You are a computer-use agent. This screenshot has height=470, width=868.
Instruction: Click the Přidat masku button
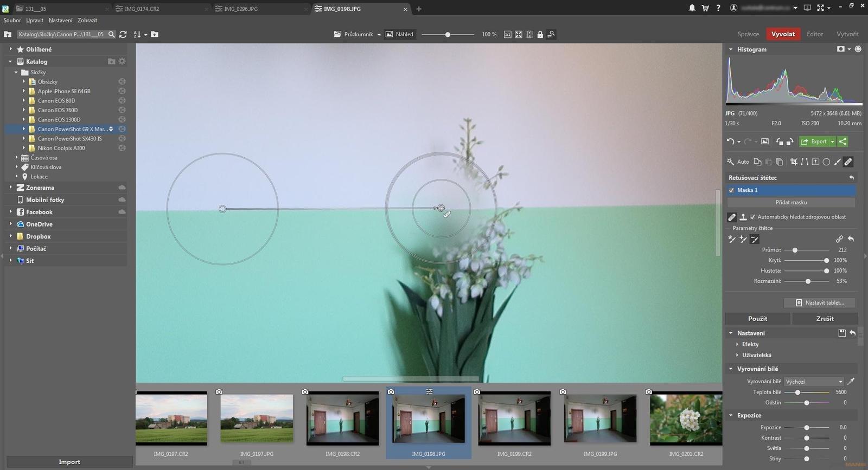click(x=791, y=202)
